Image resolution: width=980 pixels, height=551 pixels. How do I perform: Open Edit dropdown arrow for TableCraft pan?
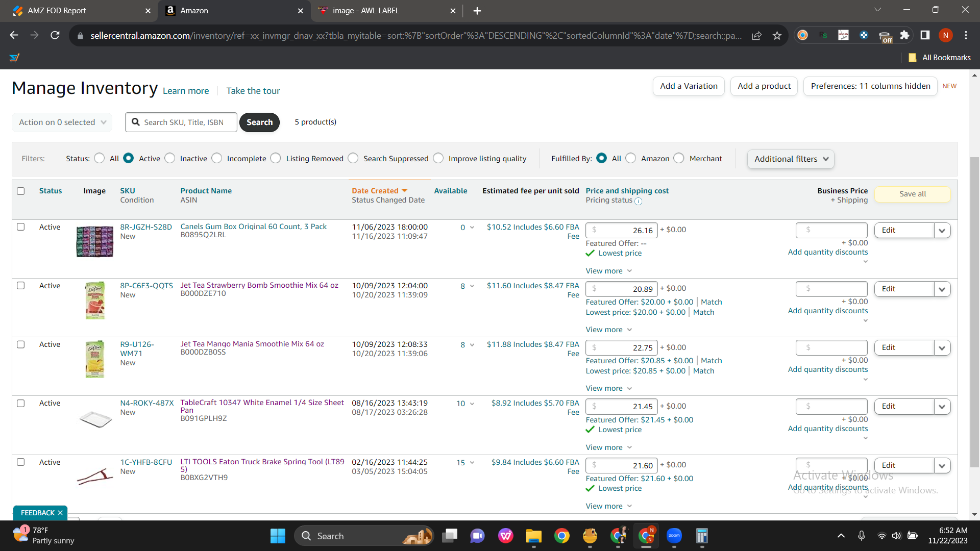[x=942, y=407]
